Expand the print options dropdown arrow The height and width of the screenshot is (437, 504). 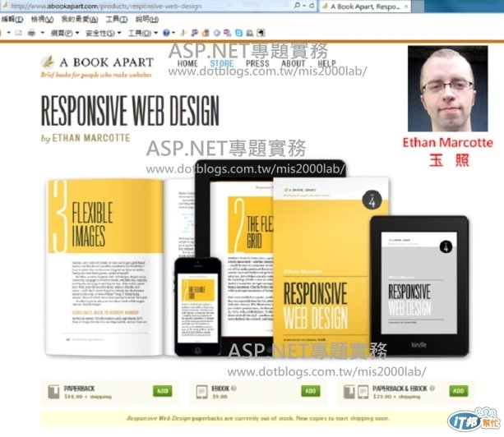point(43,33)
